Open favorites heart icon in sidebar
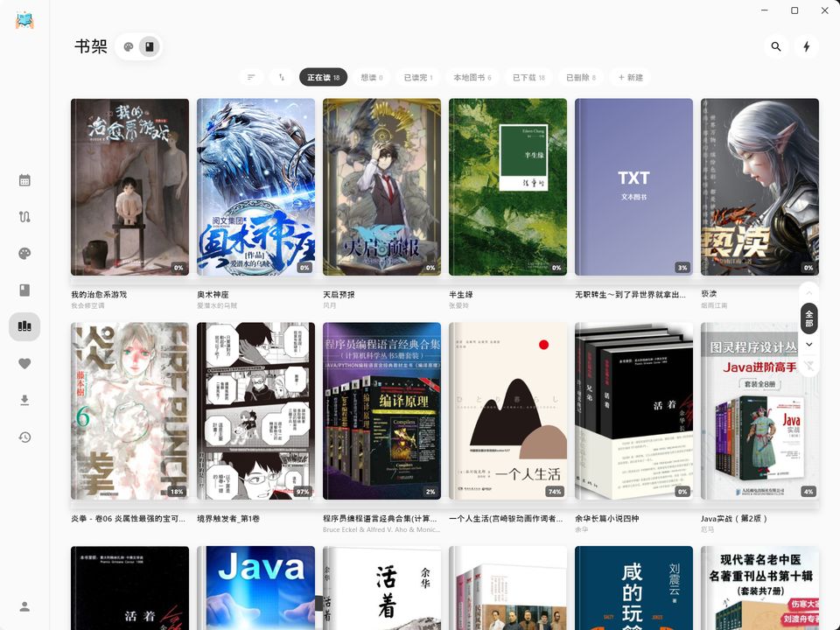840x630 pixels. [24, 364]
